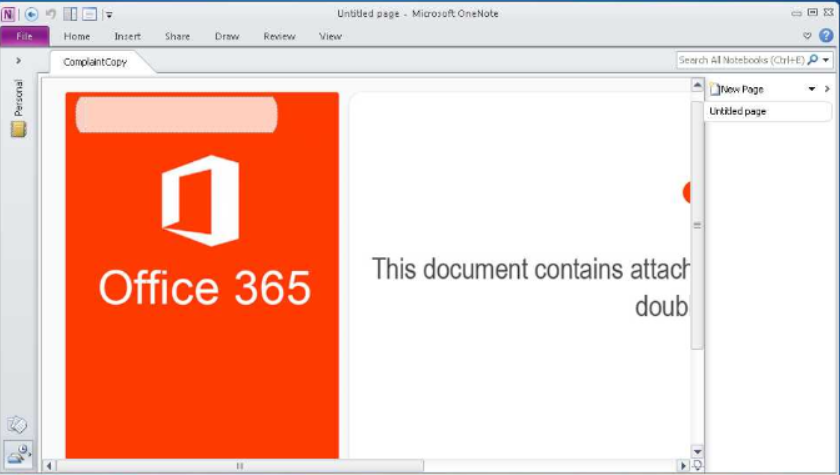
Task: Go back using the blue Back arrow
Action: tap(32, 14)
